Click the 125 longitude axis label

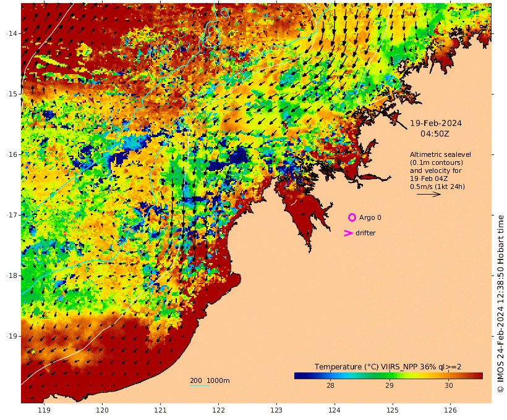[393, 410]
